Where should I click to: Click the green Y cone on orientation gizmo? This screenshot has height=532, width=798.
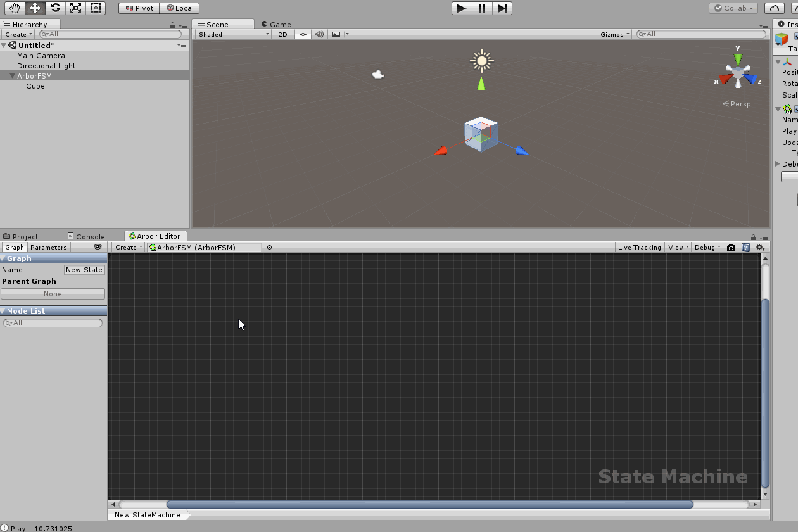pos(738,58)
